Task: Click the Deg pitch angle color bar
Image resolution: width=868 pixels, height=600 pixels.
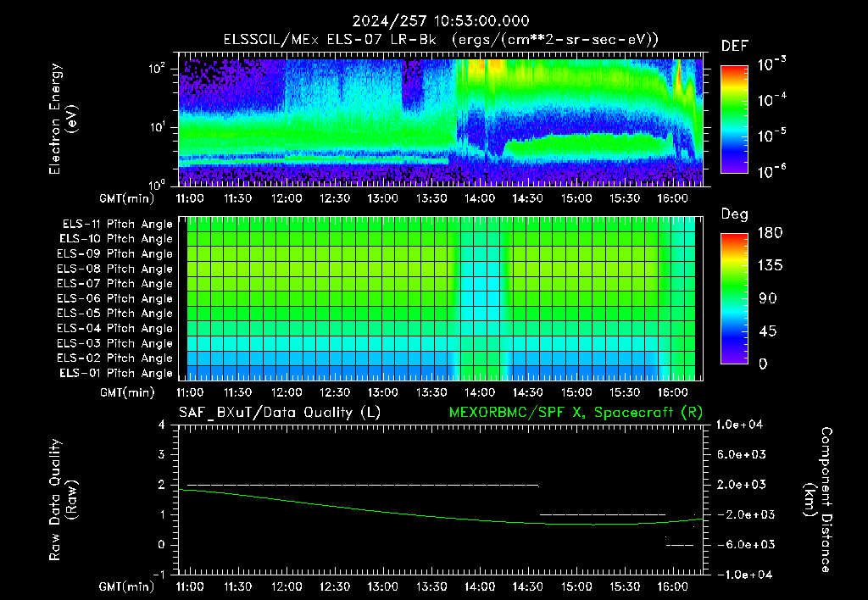Action: pyautogui.click(x=734, y=298)
